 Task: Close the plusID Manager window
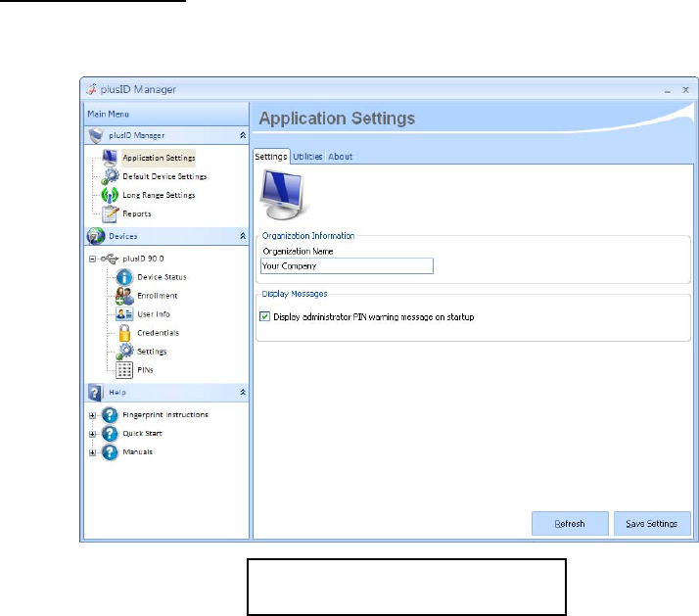pos(685,90)
